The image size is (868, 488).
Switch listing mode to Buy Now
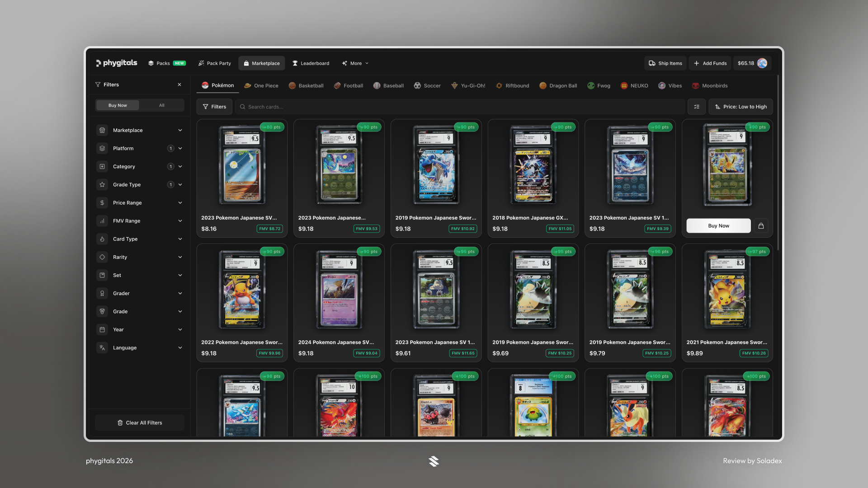pos(118,105)
